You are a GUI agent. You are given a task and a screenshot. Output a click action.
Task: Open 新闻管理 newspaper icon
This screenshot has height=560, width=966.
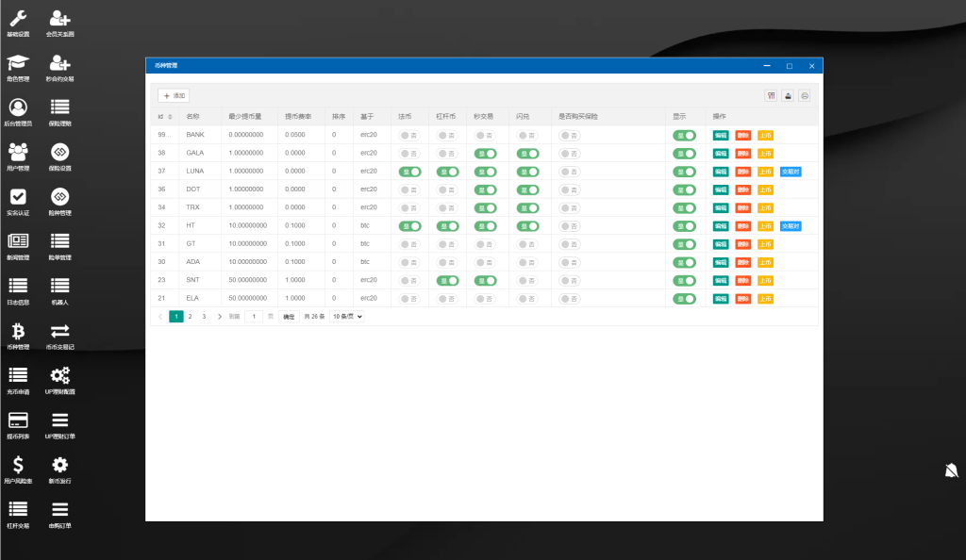point(18,241)
